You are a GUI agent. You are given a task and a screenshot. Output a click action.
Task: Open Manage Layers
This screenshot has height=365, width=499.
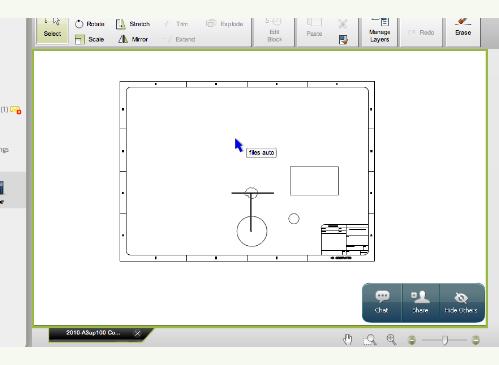[x=380, y=31]
